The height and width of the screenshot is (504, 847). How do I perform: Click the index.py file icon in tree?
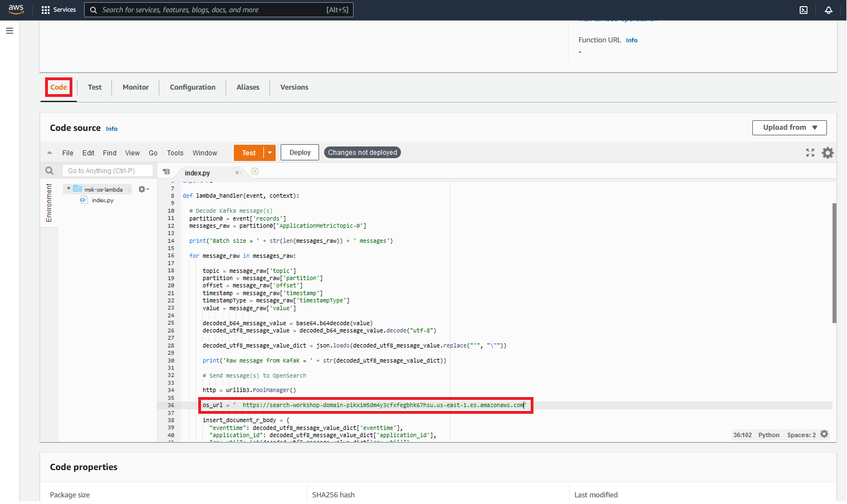coord(84,200)
